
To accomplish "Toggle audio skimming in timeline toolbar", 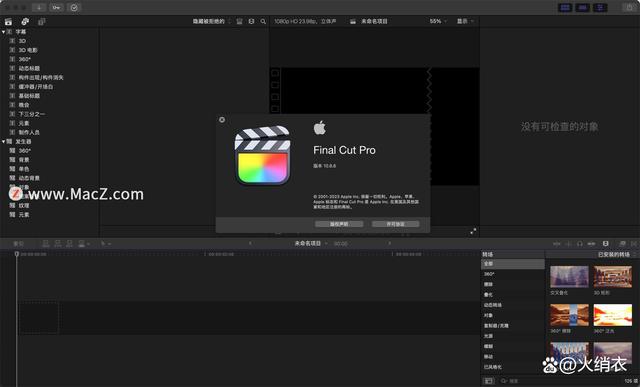I will coord(568,244).
